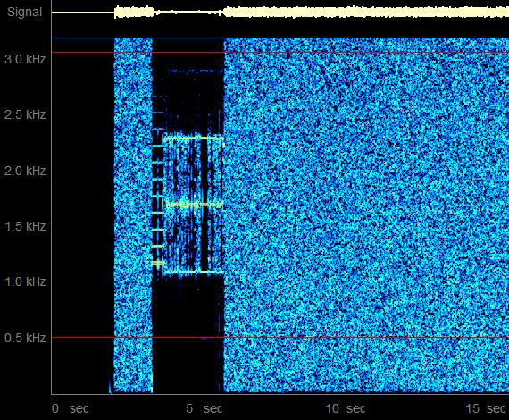Click the upper red filter line above 3.0 kHz
509x420 pixels.
pyautogui.click(x=280, y=53)
